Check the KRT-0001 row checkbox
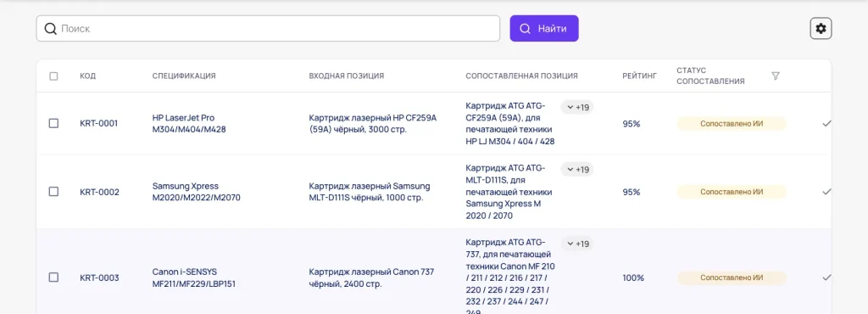 [53, 124]
